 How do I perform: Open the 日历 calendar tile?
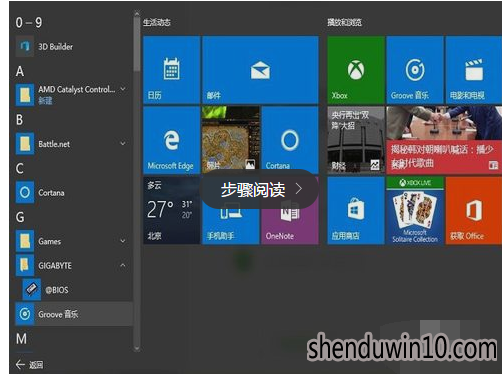[172, 70]
